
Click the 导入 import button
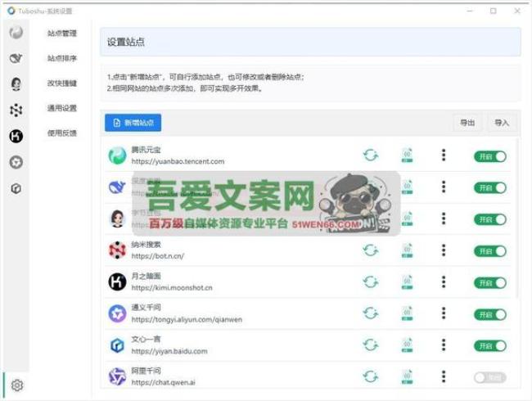coord(502,123)
